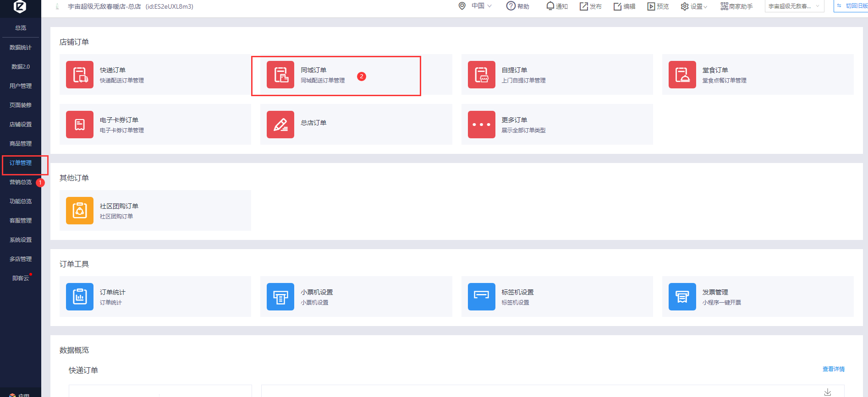Open the 总店订单 pencil icon
This screenshot has width=868, height=397.
(x=280, y=125)
